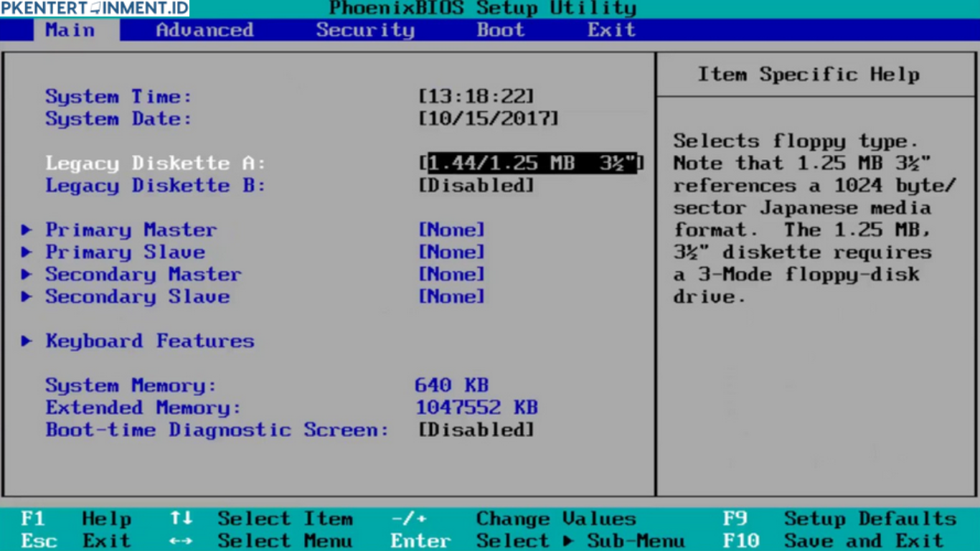Viewport: 980px width, 551px height.
Task: Select the Exit menu tab
Action: [611, 30]
